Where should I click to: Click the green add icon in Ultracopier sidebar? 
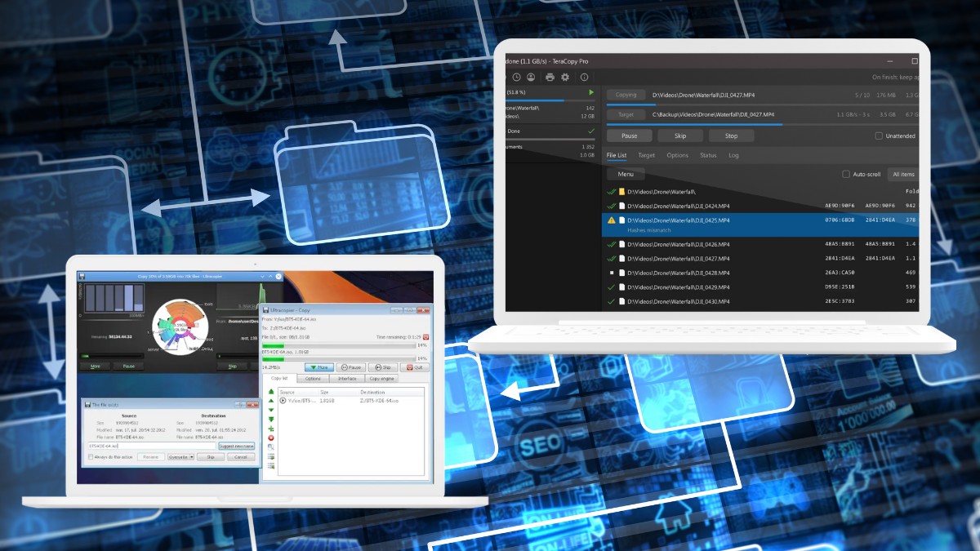(271, 429)
